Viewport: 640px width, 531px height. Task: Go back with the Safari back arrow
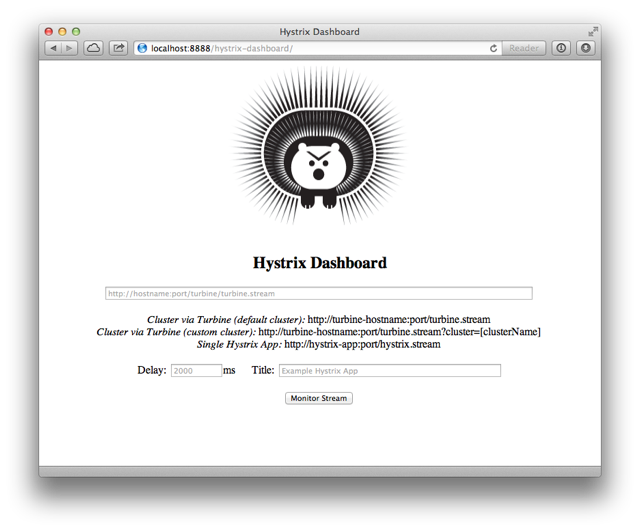pyautogui.click(x=53, y=48)
